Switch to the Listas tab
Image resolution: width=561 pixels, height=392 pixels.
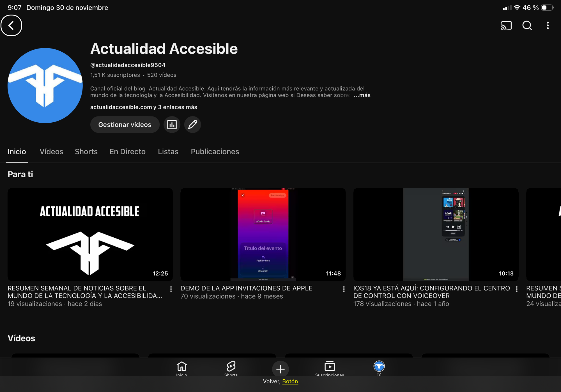[168, 152]
